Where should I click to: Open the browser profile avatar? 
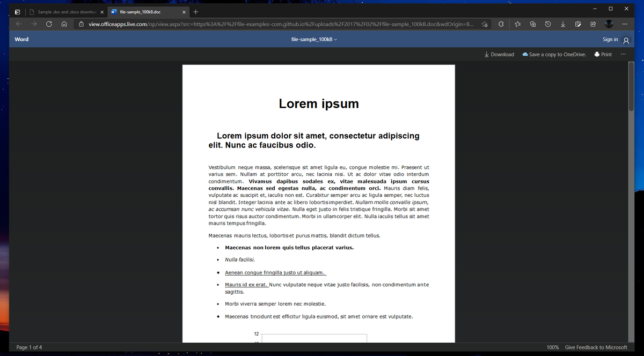pyautogui.click(x=609, y=24)
